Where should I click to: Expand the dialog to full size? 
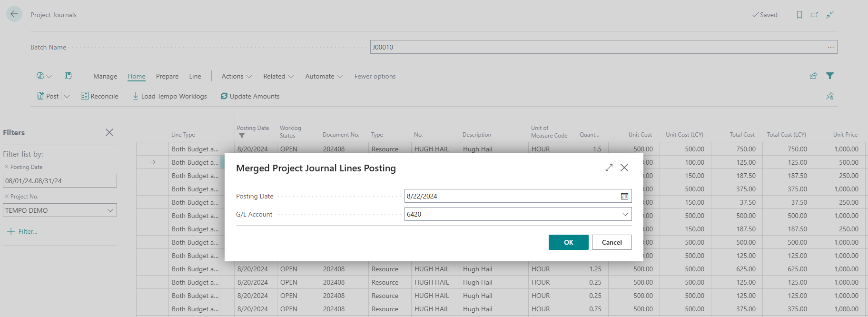pos(609,168)
